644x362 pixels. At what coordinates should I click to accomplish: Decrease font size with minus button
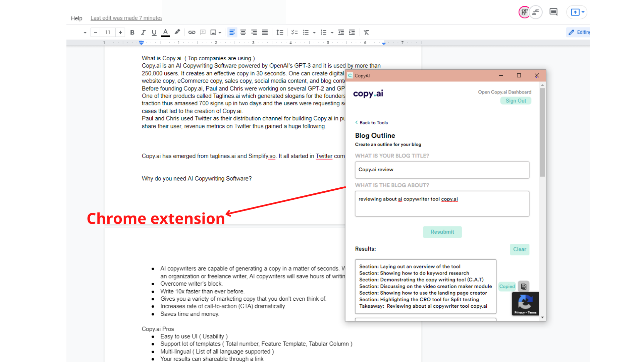click(96, 33)
